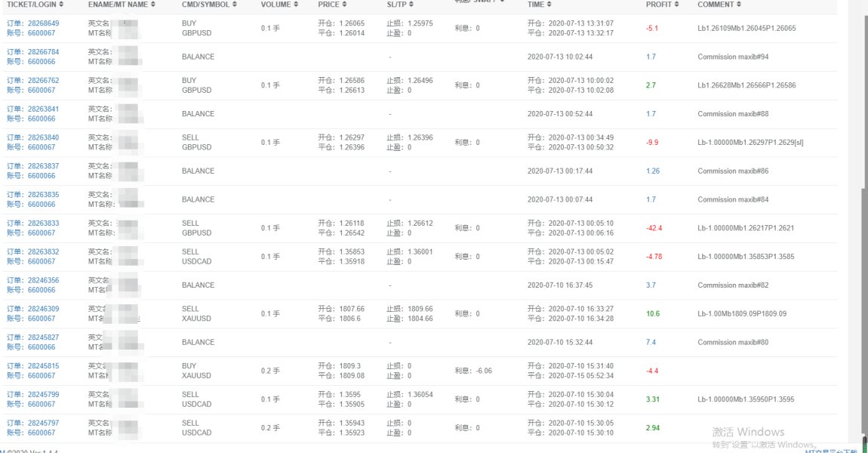Click order link 28263840
Image resolution: width=868 pixels, height=453 pixels.
pos(43,137)
